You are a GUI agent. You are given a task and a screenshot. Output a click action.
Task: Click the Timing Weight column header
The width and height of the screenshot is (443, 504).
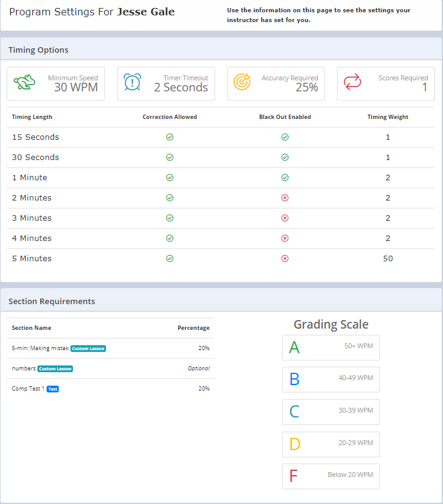[x=388, y=117]
